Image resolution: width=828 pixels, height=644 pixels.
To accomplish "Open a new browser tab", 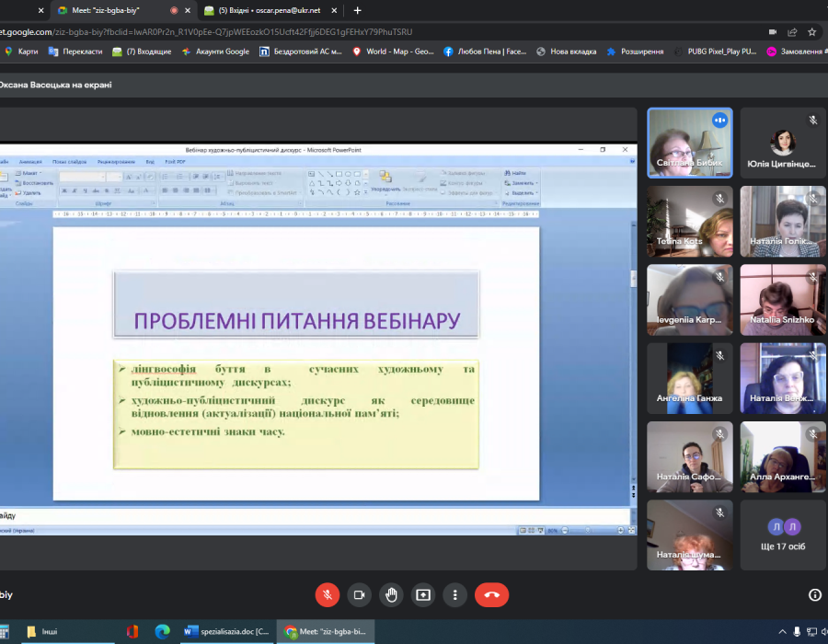I will [358, 10].
